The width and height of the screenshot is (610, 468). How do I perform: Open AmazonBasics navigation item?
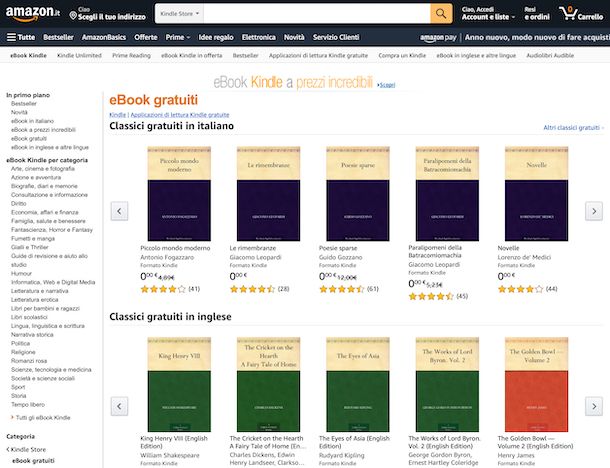104,37
